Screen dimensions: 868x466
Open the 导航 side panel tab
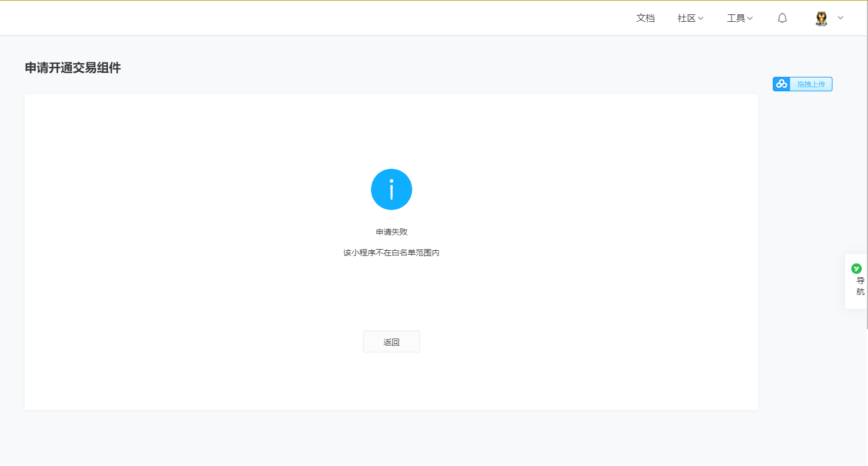pyautogui.click(x=857, y=281)
